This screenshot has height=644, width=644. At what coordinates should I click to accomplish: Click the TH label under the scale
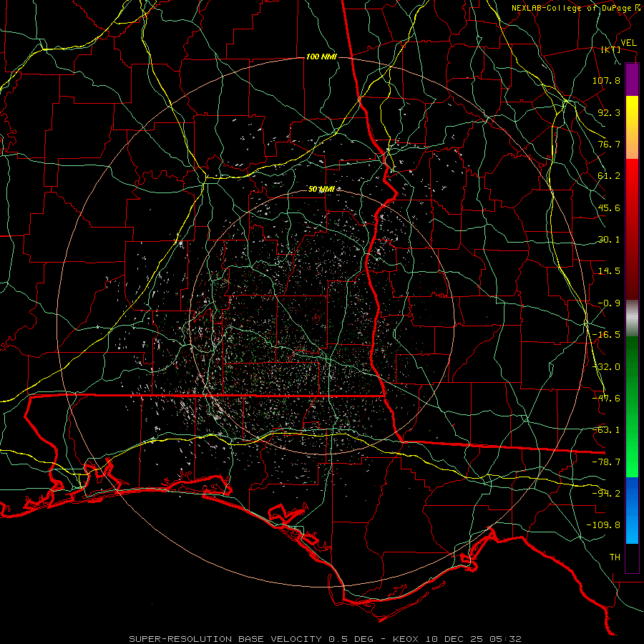pyautogui.click(x=615, y=557)
